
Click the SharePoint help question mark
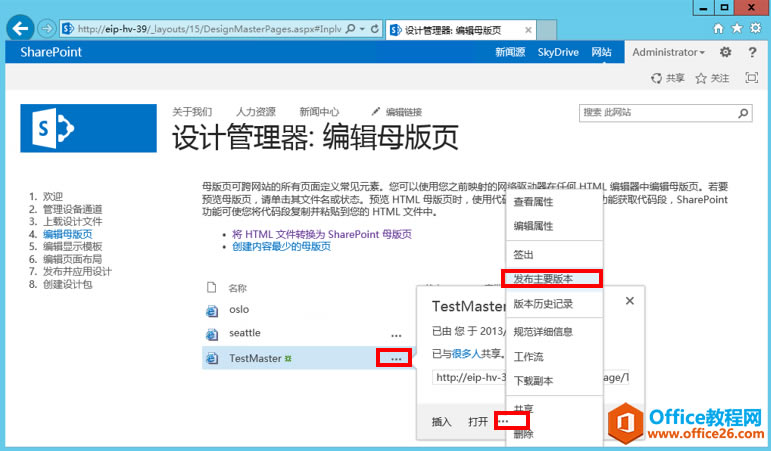[x=752, y=52]
